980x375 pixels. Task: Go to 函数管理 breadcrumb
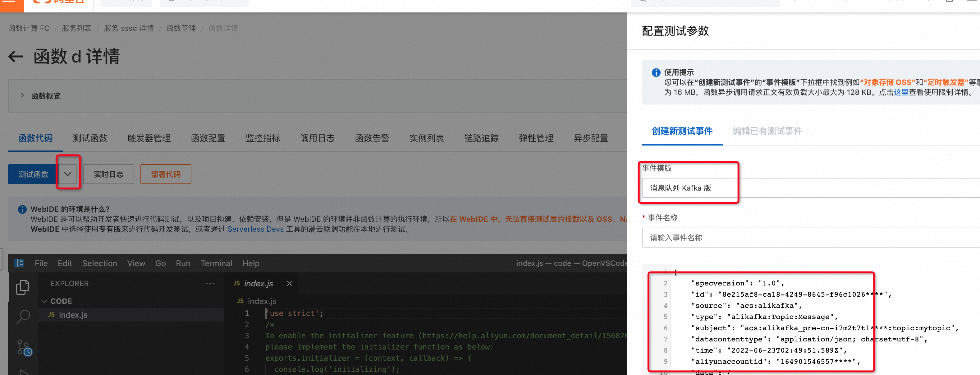click(181, 28)
